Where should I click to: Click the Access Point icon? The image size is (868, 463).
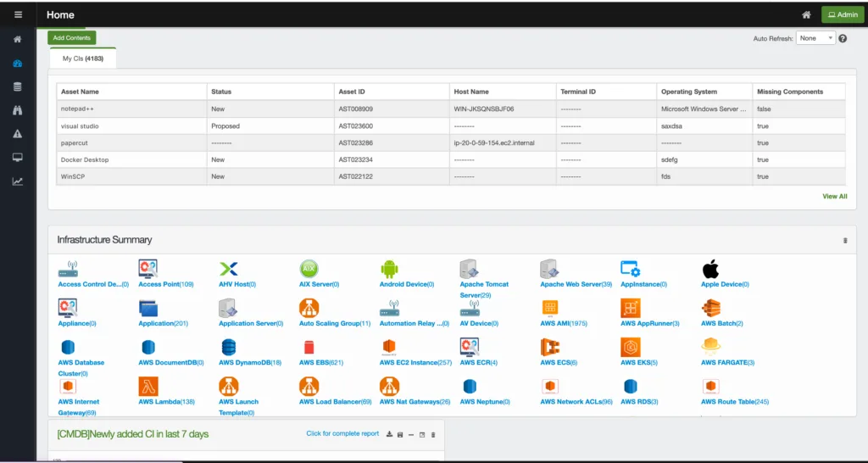point(147,269)
